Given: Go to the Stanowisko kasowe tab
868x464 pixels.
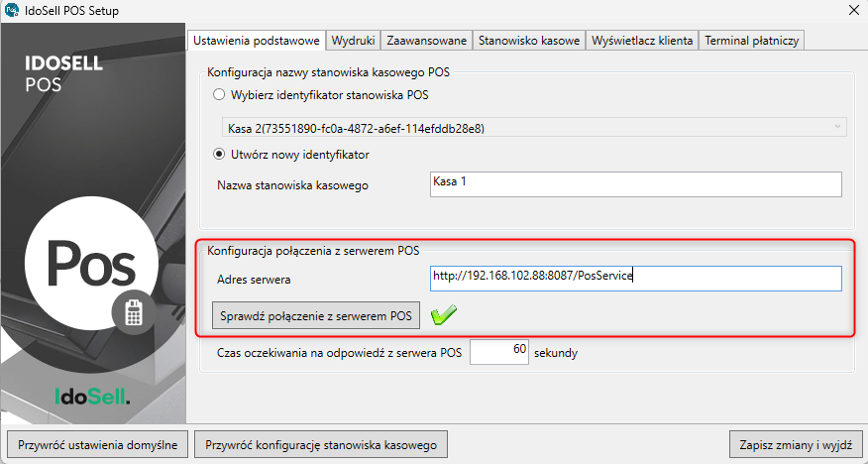Looking at the screenshot, I should tap(529, 41).
